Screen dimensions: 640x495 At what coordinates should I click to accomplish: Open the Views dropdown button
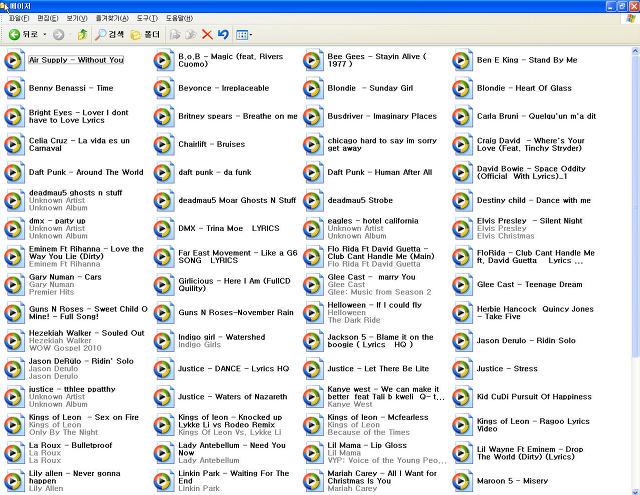(x=244, y=35)
